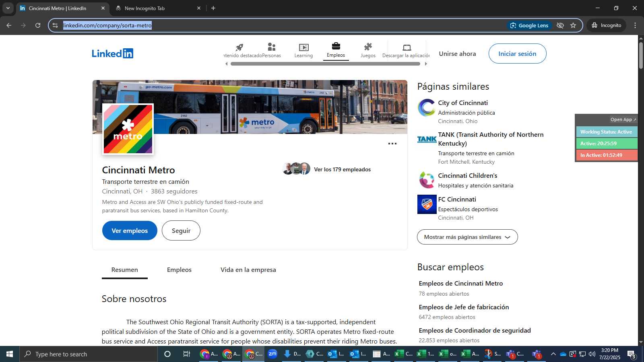Screen dimensions: 644x362
Task: Select the Empleos page tab
Action: coord(179,269)
